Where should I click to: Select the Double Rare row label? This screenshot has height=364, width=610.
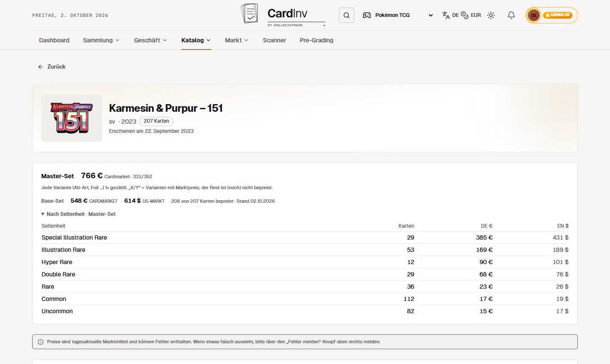(x=58, y=274)
